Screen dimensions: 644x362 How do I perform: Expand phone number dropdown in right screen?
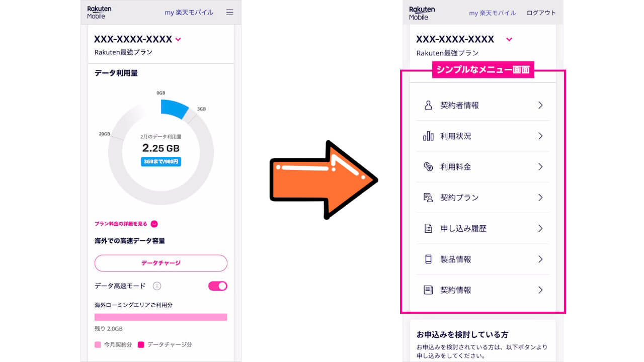(x=509, y=39)
